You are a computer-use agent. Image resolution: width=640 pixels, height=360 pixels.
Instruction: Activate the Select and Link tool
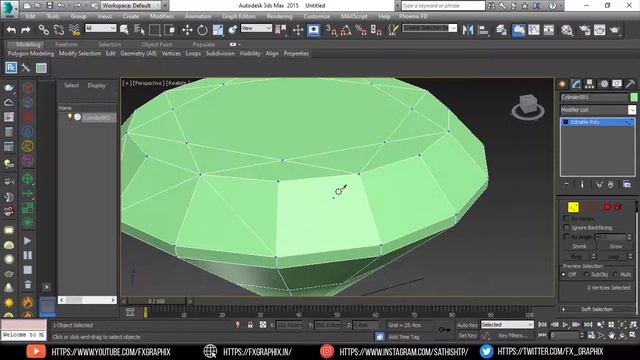click(43, 30)
